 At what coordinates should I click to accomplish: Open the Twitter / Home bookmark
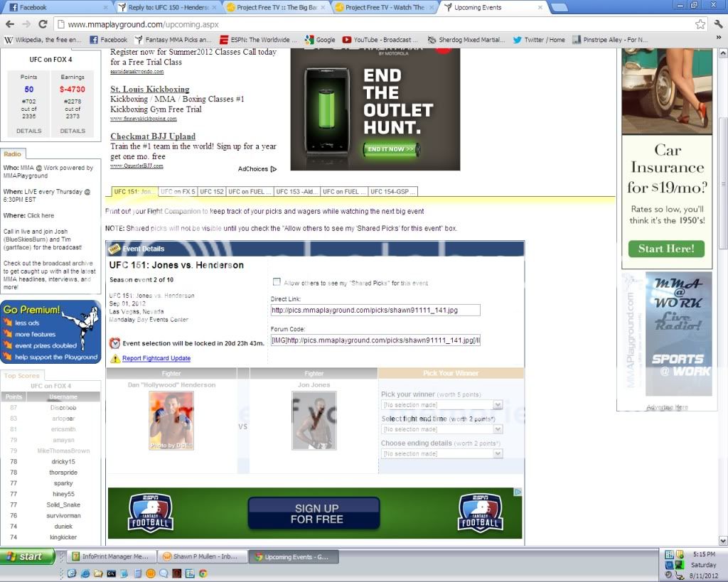tap(539, 40)
